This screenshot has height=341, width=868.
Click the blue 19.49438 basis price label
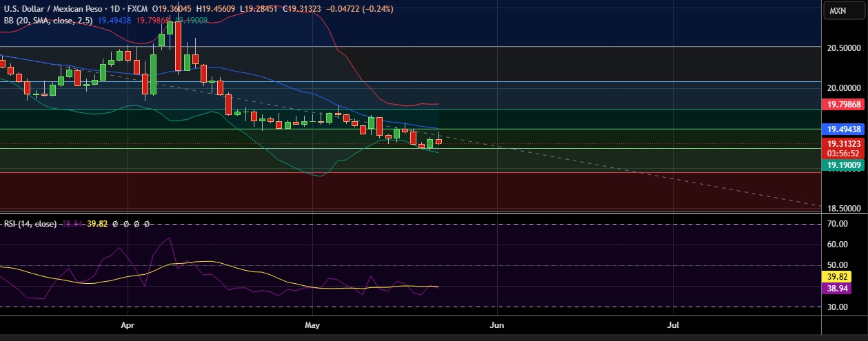pos(845,129)
